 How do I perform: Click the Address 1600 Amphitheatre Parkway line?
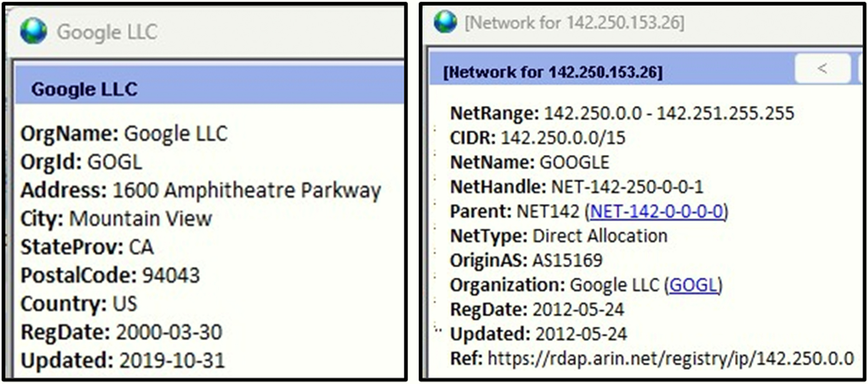tap(201, 191)
